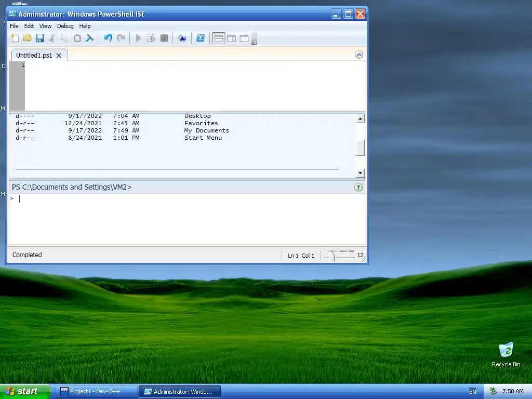The width and height of the screenshot is (532, 399).
Task: Click the Completed status text
Action: point(27,255)
